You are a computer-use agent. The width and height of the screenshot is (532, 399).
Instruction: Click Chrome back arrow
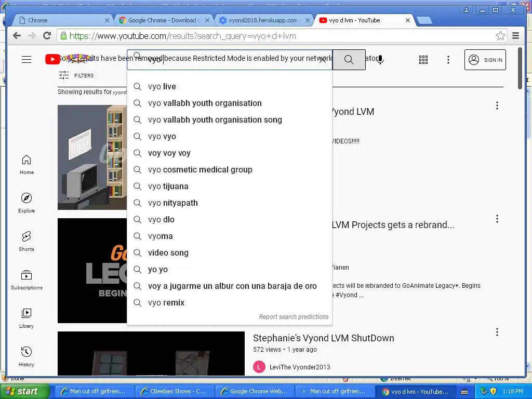17,36
